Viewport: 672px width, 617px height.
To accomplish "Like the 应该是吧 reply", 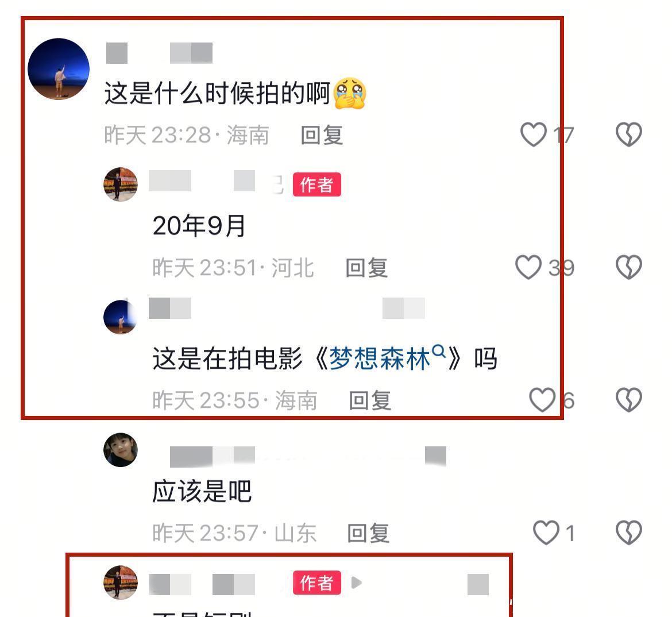I will click(546, 533).
